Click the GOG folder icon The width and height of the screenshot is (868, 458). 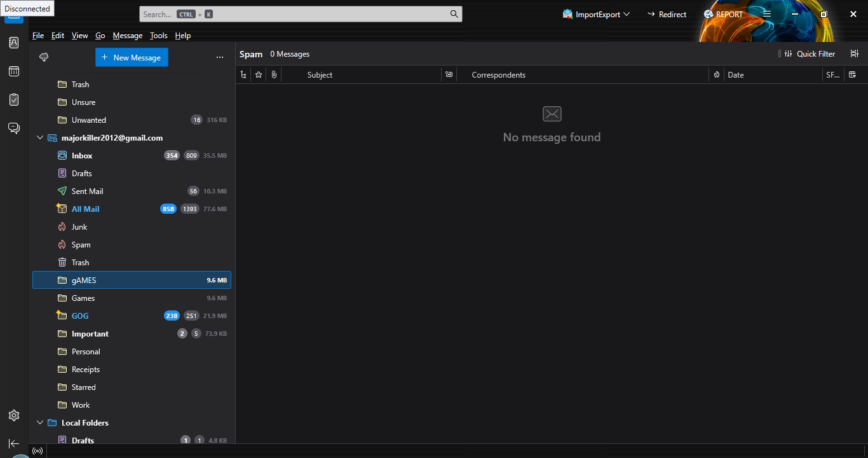pos(62,316)
